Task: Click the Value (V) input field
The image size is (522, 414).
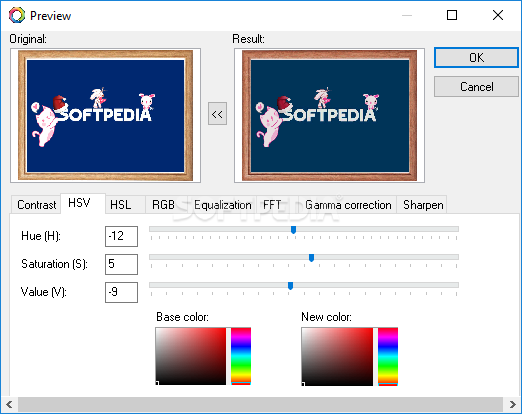Action: click(121, 292)
